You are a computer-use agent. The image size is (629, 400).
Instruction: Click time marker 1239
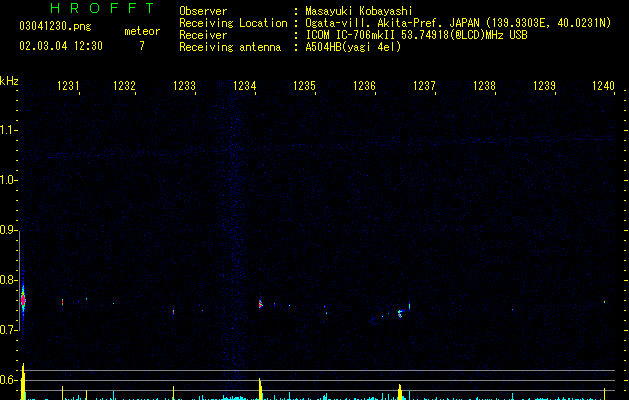(x=544, y=86)
